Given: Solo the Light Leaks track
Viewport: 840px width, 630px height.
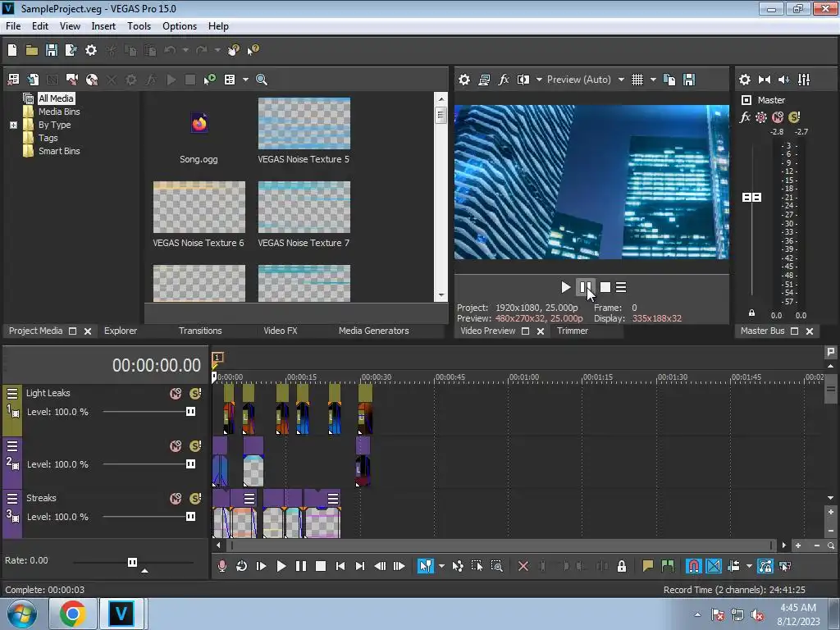Looking at the screenshot, I should [195, 394].
